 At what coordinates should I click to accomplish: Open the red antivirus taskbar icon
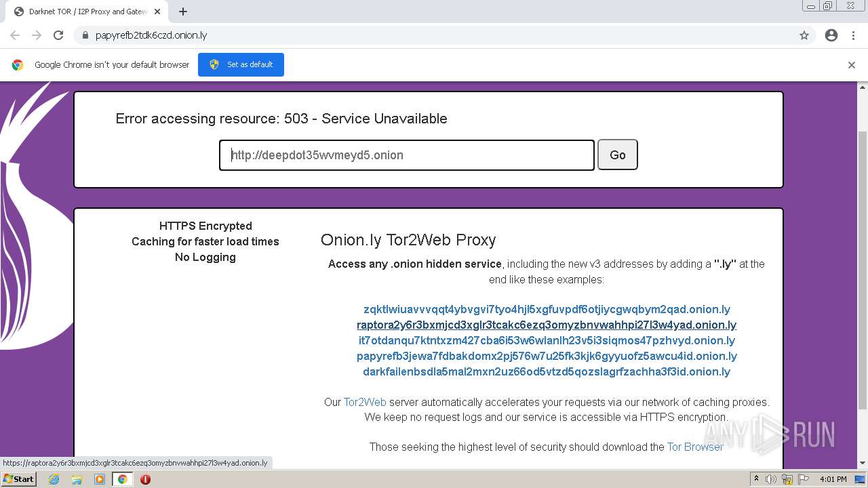point(145,479)
